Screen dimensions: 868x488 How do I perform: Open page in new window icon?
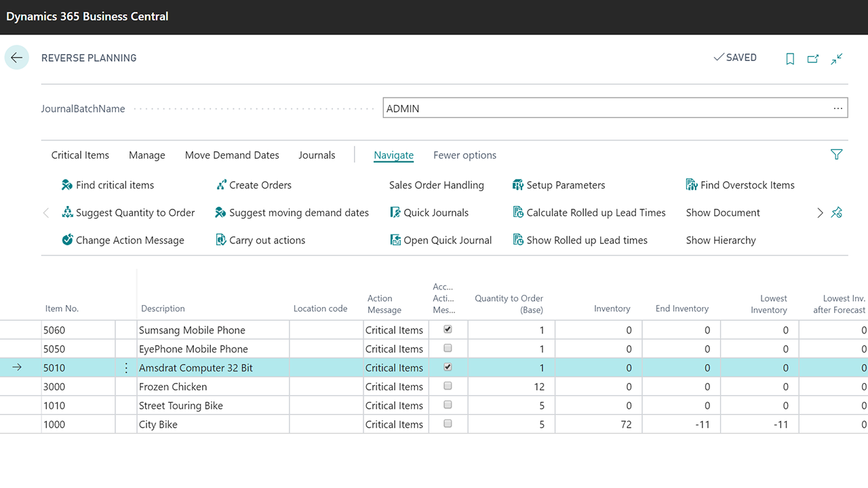pos(813,59)
